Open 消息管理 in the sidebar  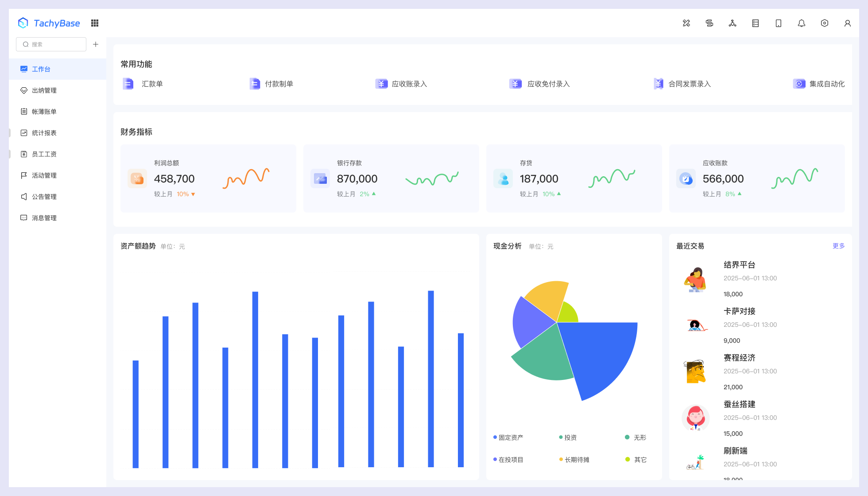point(58,218)
